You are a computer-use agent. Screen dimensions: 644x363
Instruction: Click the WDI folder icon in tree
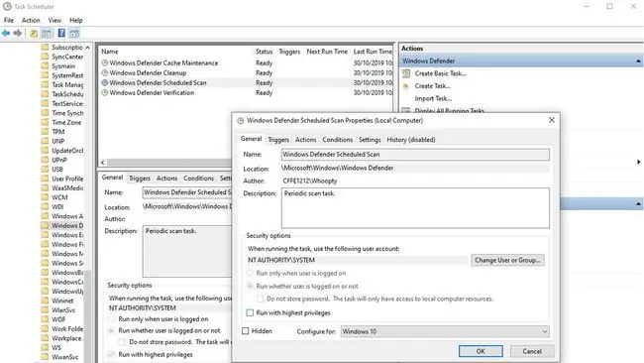pos(45,206)
